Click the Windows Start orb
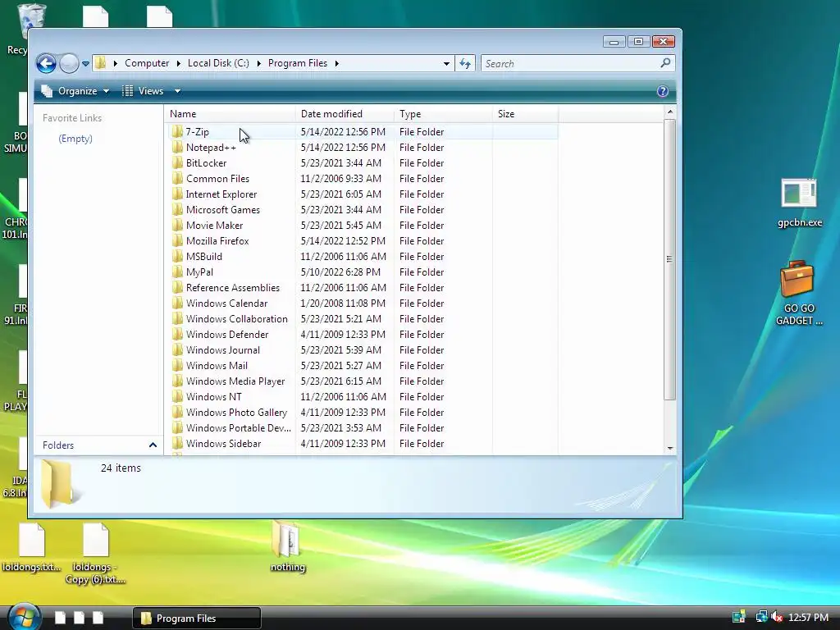Screen dimensions: 840x630 [x=24, y=617]
